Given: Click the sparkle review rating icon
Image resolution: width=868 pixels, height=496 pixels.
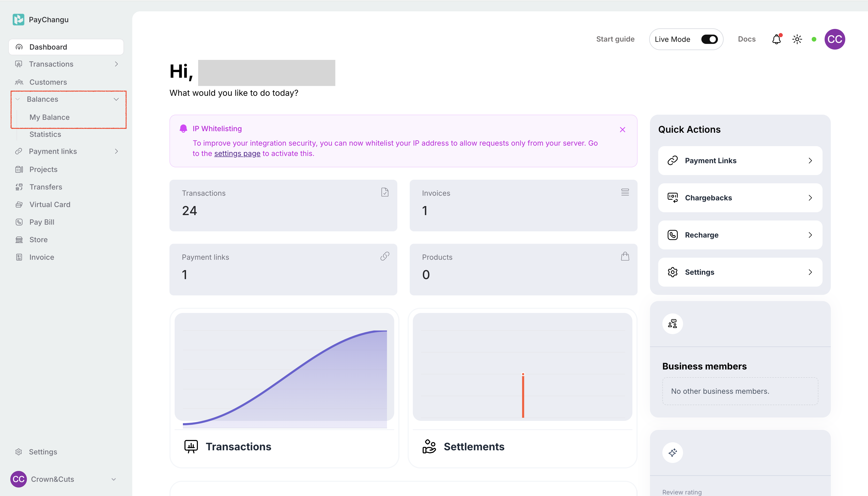Looking at the screenshot, I should (x=672, y=452).
